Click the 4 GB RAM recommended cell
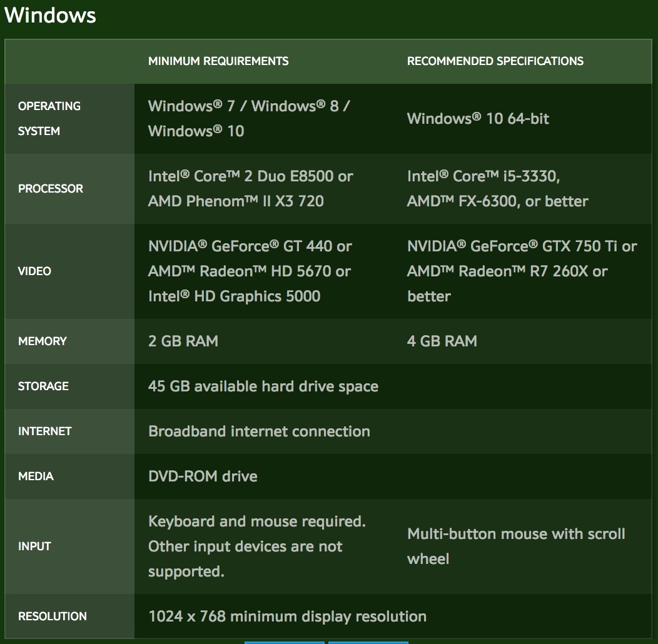Screen dimensions: 658x644 (442, 341)
